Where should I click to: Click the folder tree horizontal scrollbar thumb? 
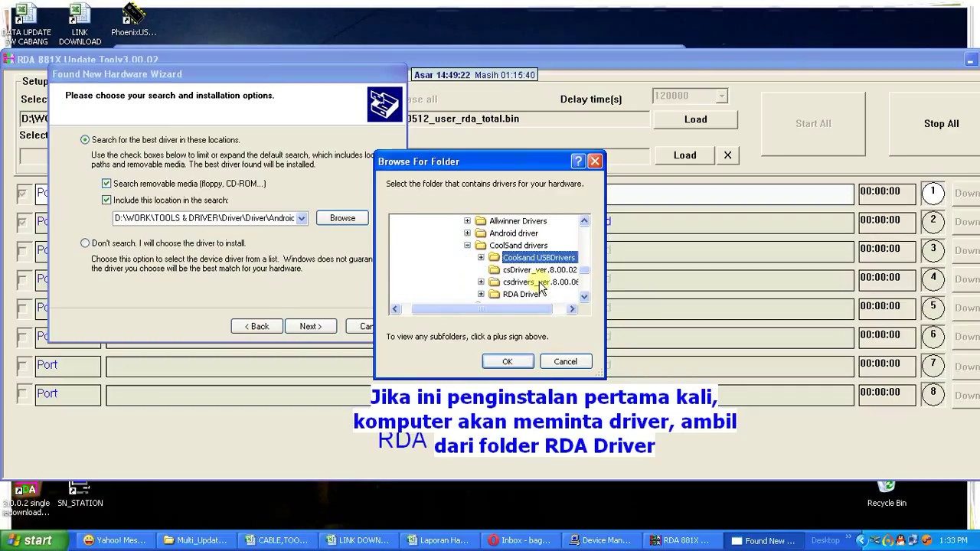tap(482, 309)
